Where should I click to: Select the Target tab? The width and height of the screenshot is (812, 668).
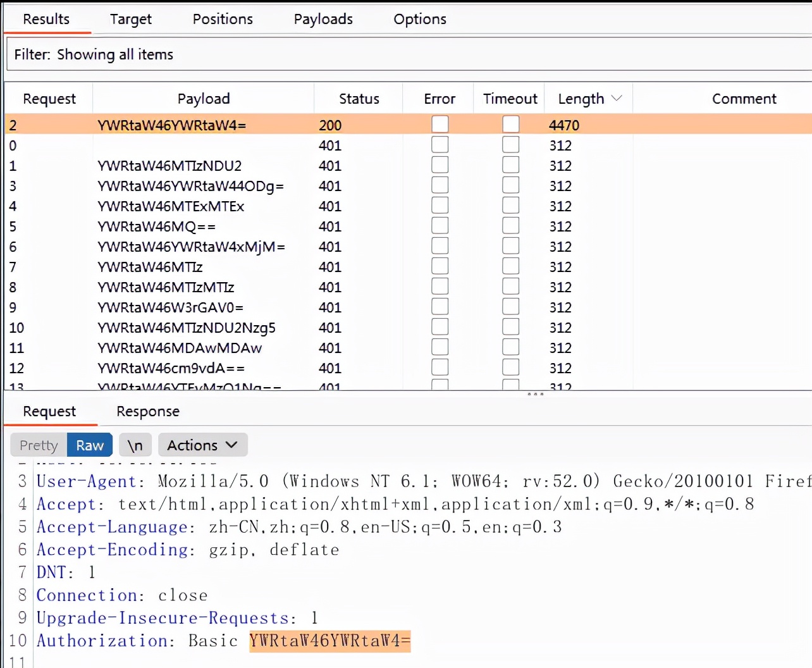pos(130,19)
